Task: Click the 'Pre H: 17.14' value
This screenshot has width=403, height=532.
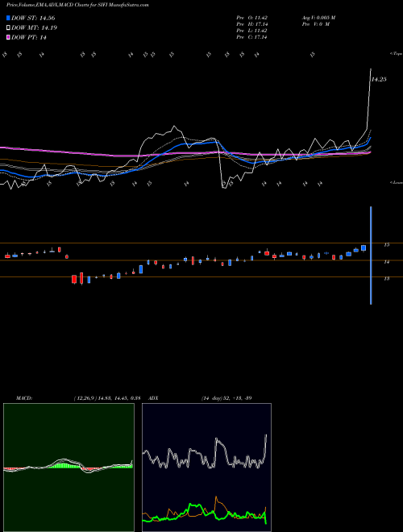Action: (251, 24)
